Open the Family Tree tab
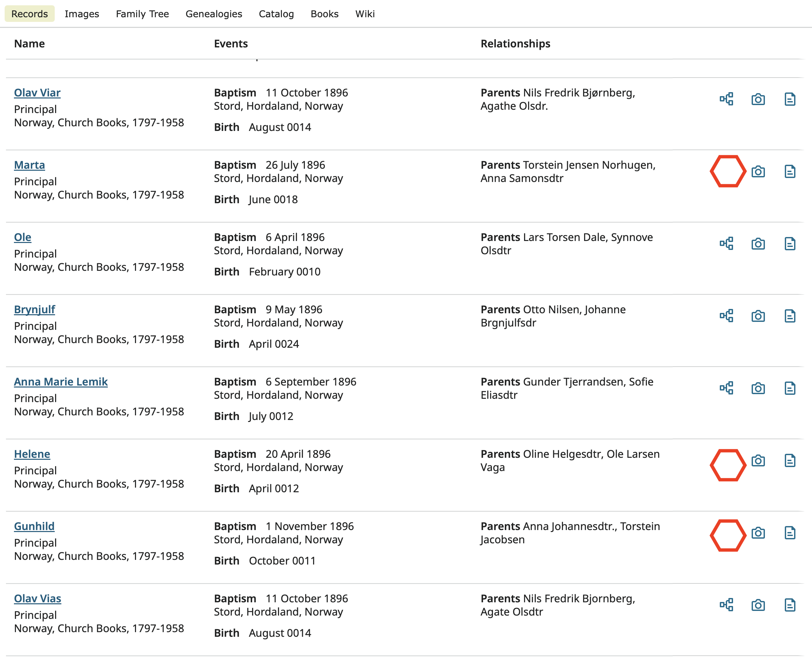Image resolution: width=812 pixels, height=657 pixels. click(142, 14)
